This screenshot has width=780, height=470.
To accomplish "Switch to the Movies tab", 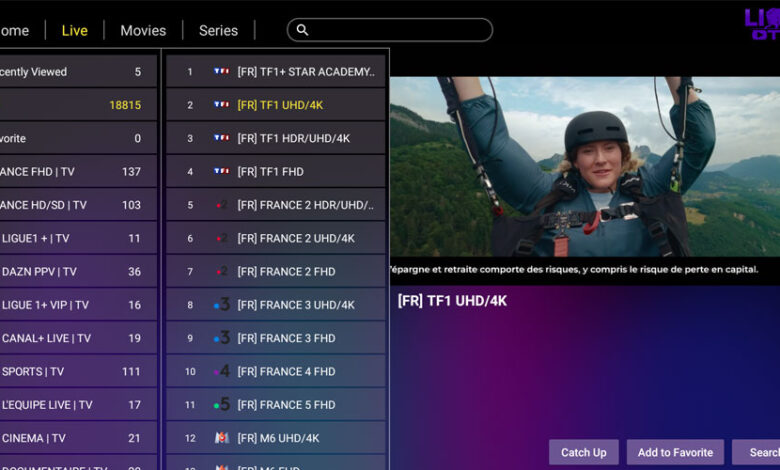I will [143, 30].
